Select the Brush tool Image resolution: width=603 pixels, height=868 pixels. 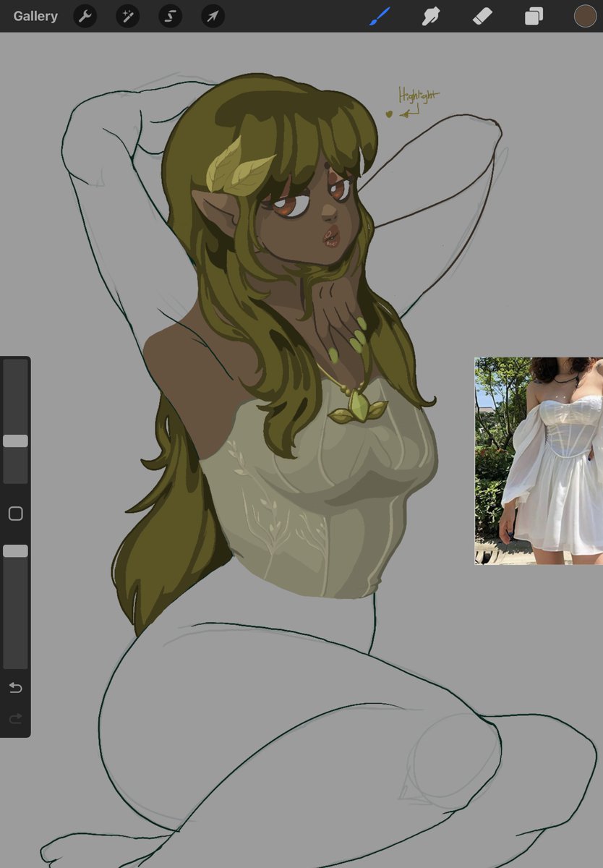380,16
